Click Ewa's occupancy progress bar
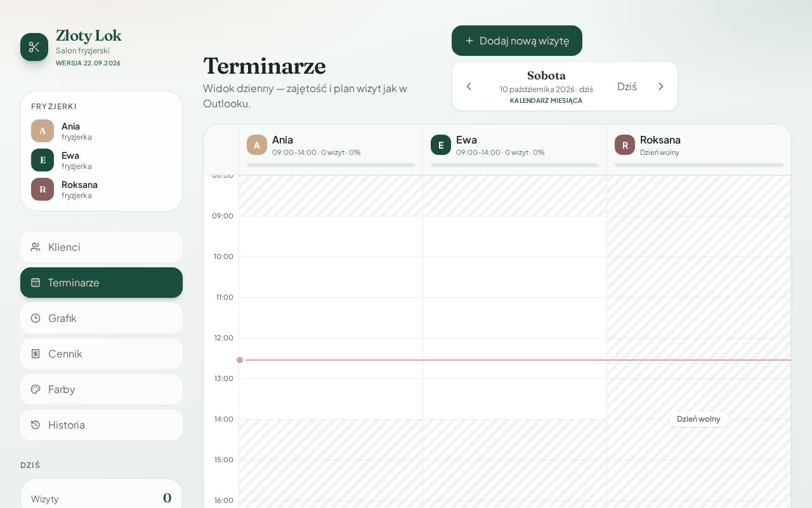This screenshot has width=812, height=508. tap(514, 165)
